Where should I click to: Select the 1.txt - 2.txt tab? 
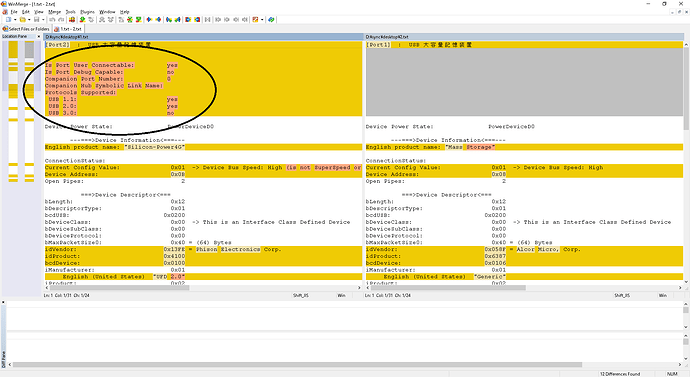[x=68, y=29]
